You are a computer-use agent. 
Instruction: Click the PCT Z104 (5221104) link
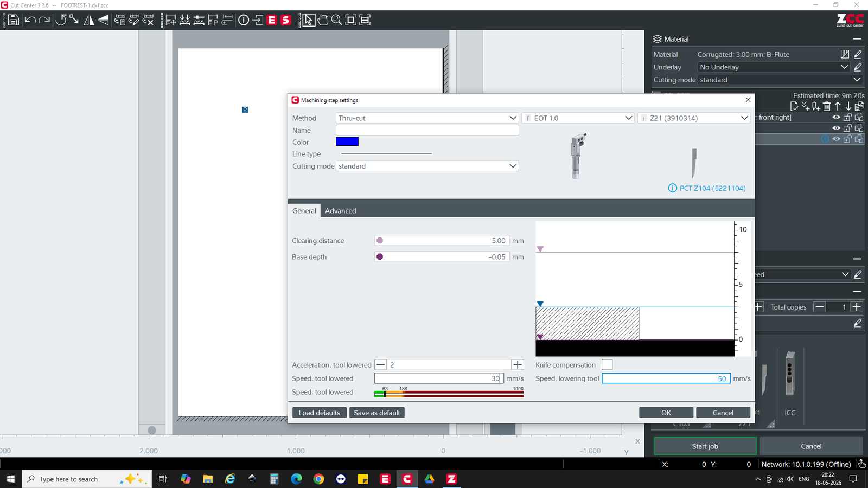[x=712, y=188]
